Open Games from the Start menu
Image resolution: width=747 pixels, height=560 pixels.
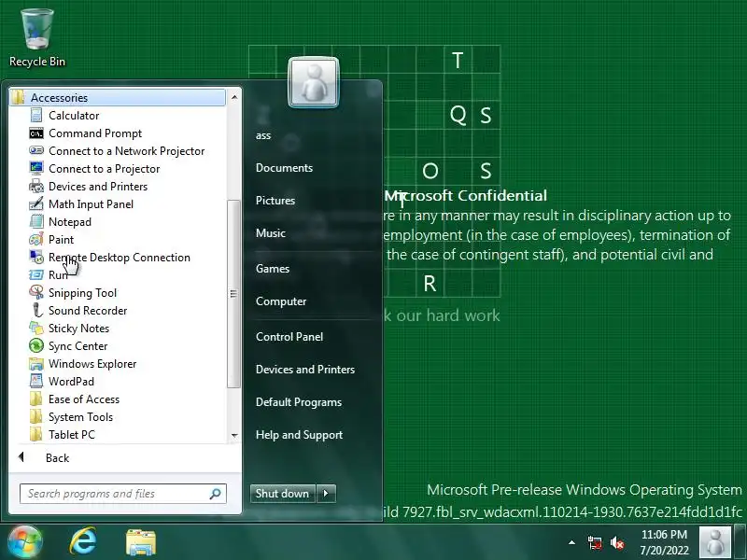pos(272,269)
